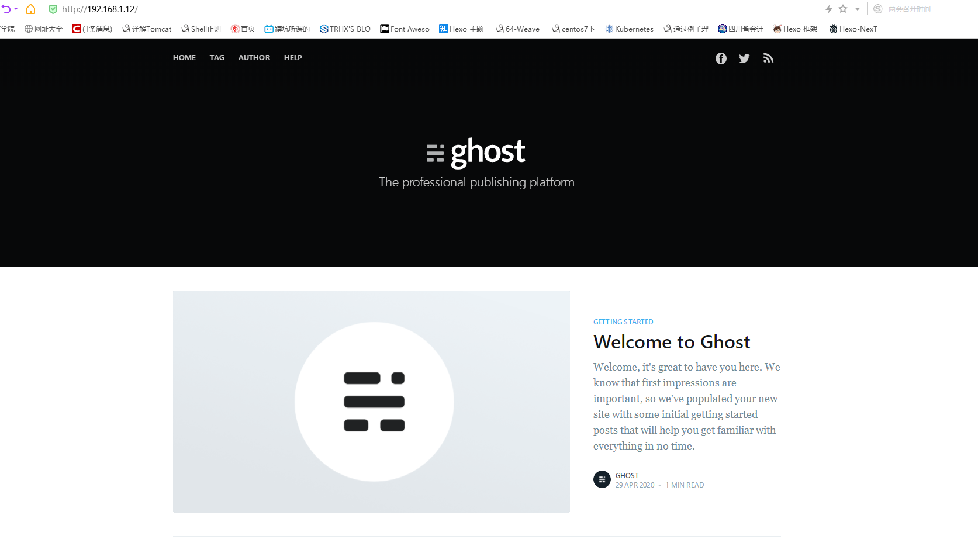
Task: Open the Shell正则 bookmark
Action: click(201, 29)
